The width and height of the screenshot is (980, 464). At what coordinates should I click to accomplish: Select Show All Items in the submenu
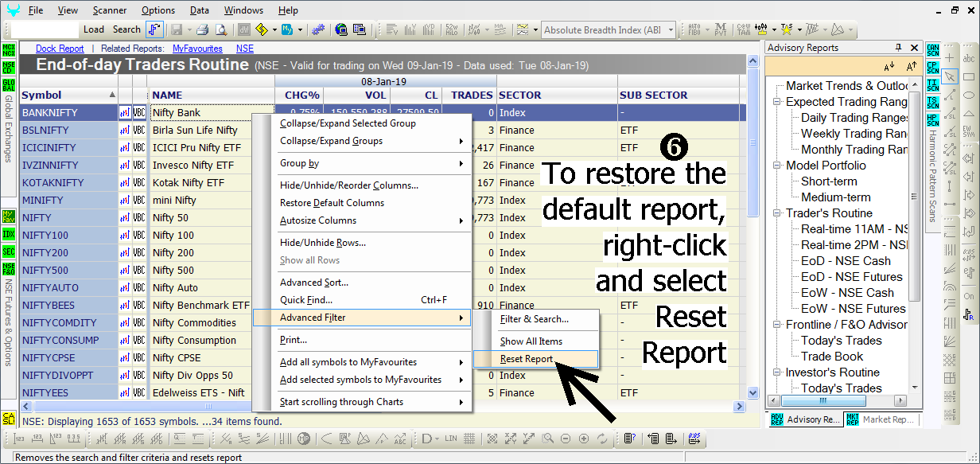click(535, 341)
